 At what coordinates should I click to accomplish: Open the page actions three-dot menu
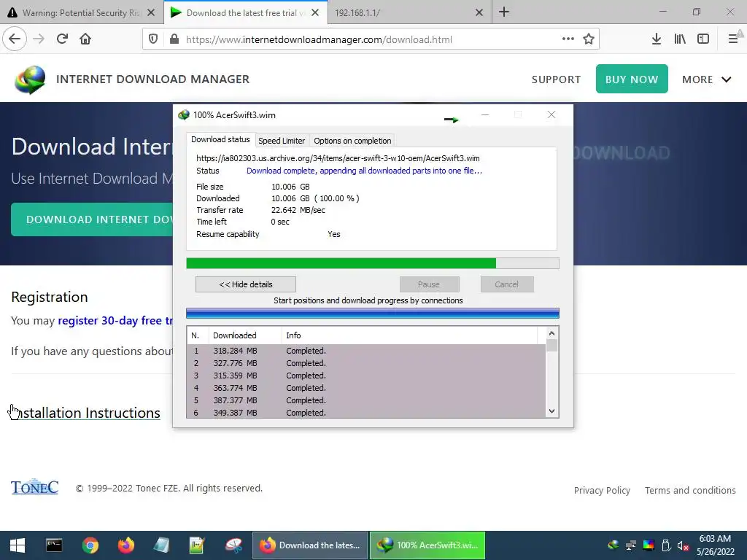pyautogui.click(x=568, y=39)
